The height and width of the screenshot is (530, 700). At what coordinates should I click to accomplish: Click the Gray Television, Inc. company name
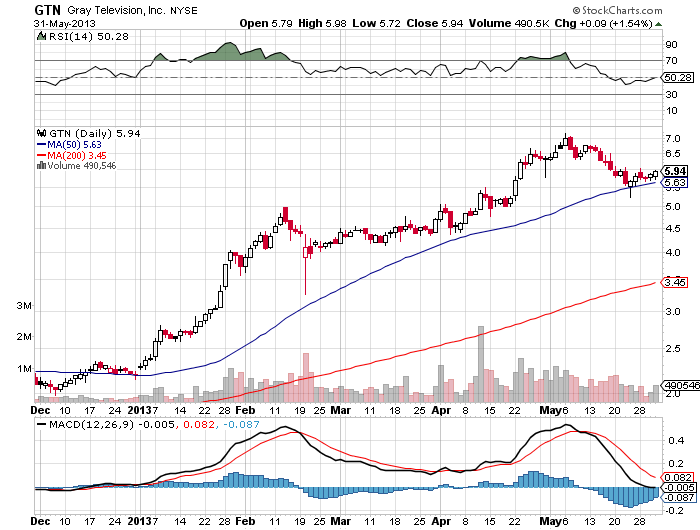tap(117, 10)
